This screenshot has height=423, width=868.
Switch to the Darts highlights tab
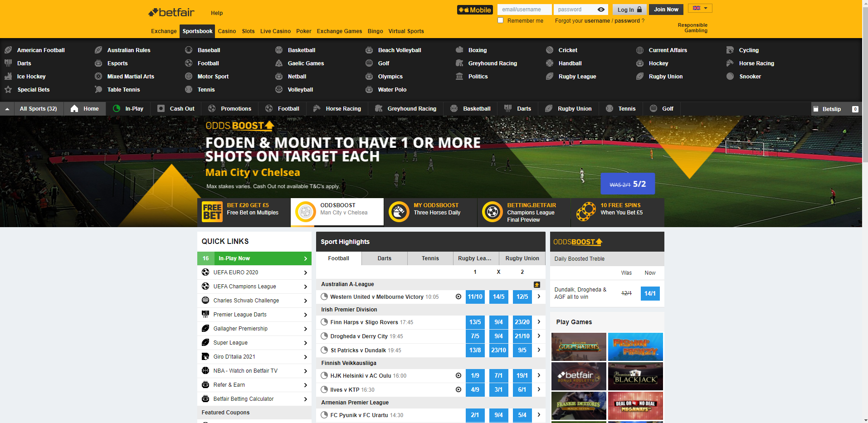tap(384, 258)
